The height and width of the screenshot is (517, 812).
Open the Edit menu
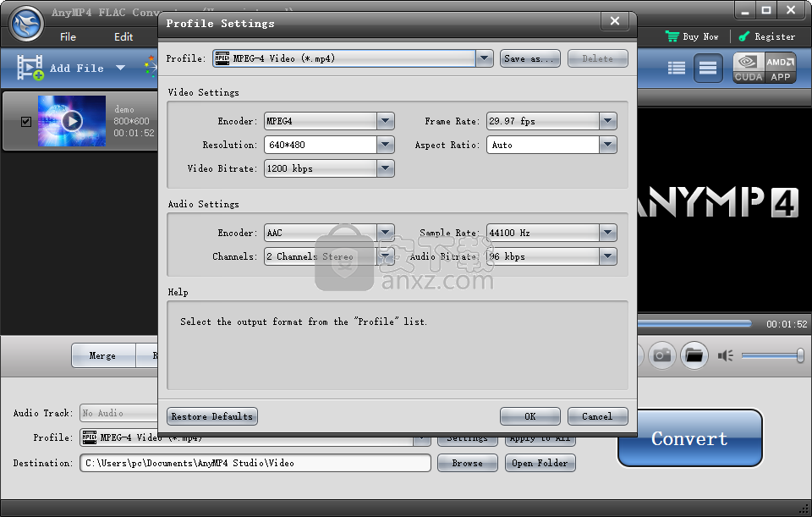click(x=123, y=36)
